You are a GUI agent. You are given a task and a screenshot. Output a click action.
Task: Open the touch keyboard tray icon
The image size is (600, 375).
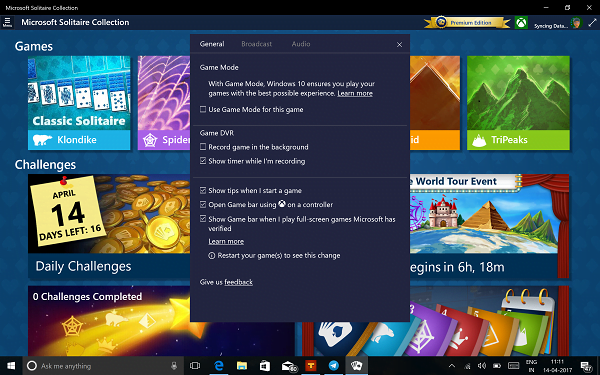click(x=514, y=366)
